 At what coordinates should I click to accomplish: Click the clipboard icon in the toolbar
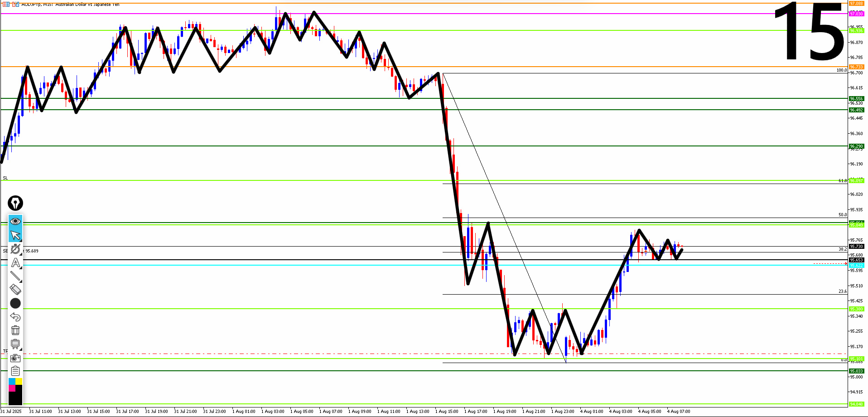tap(15, 371)
